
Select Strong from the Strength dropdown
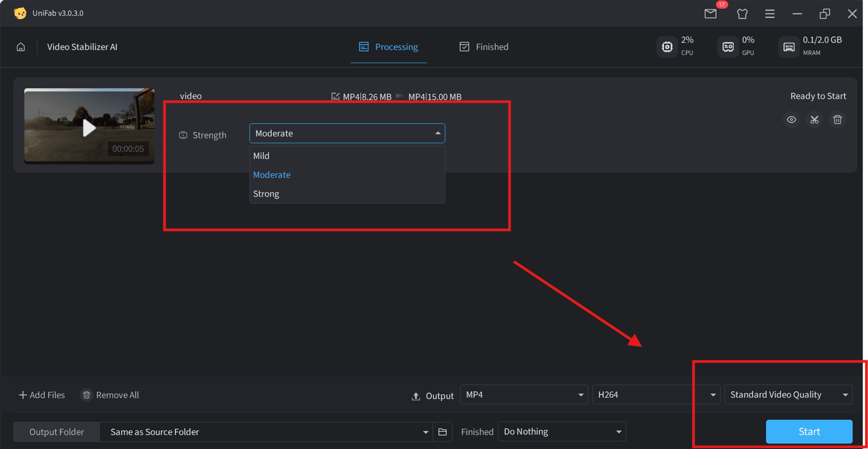click(x=266, y=193)
